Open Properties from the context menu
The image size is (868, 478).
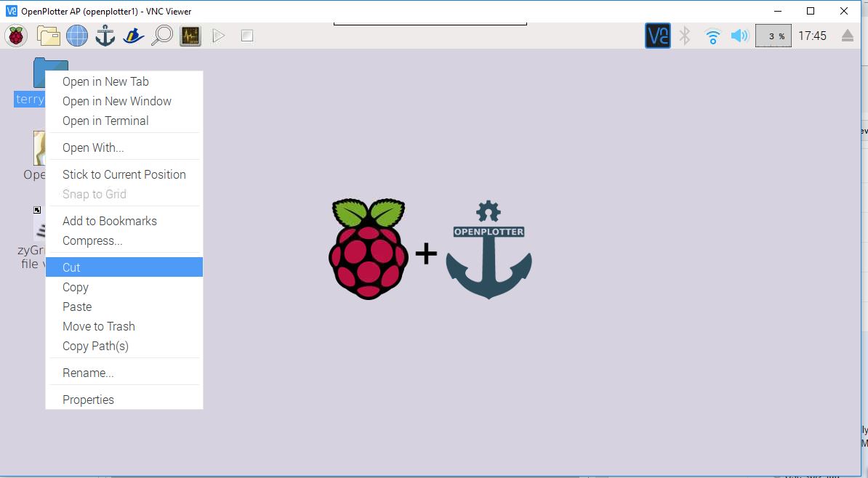pyautogui.click(x=88, y=399)
